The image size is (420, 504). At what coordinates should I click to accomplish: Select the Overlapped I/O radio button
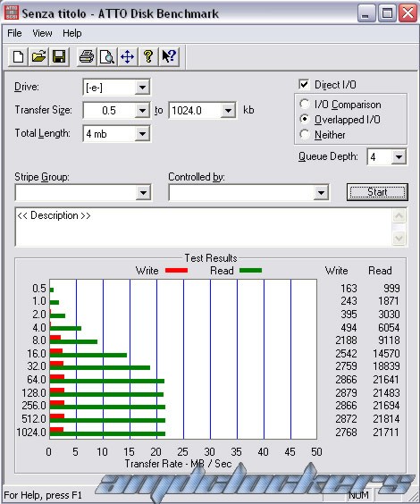305,119
